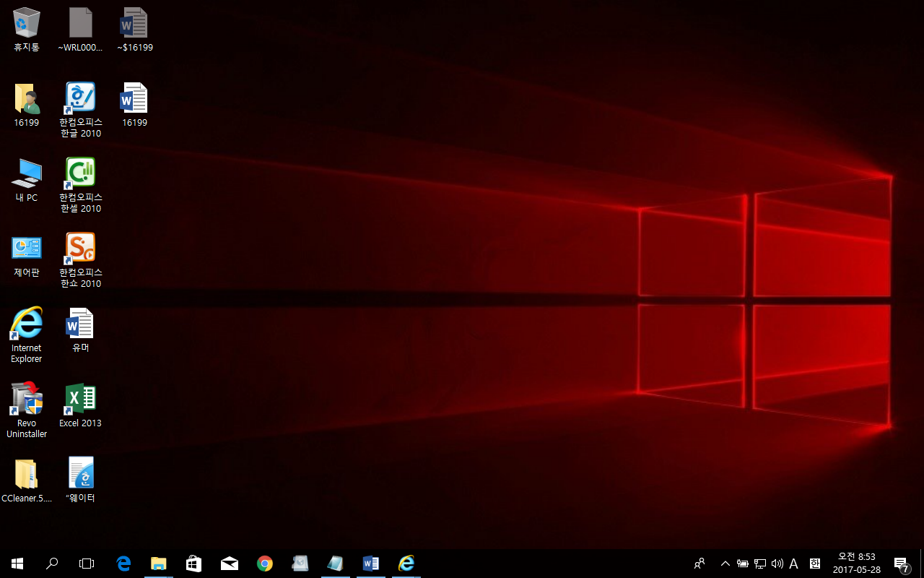Screen dimensions: 924x578
Task: Click the taskbar search magnifier
Action: click(52, 564)
